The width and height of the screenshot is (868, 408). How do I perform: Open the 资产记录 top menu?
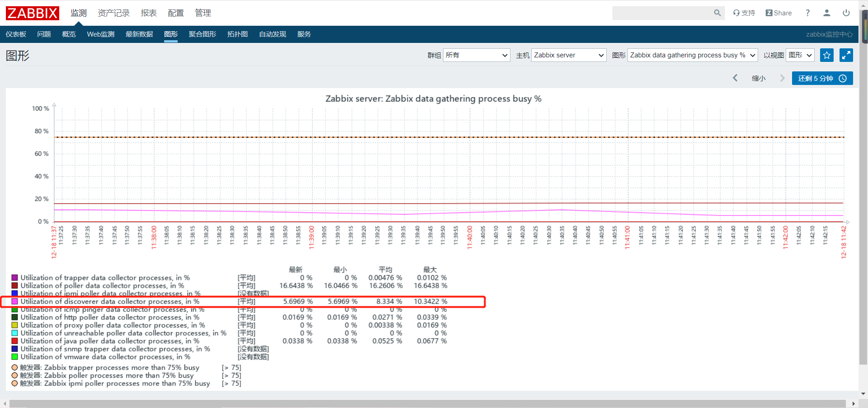click(114, 13)
